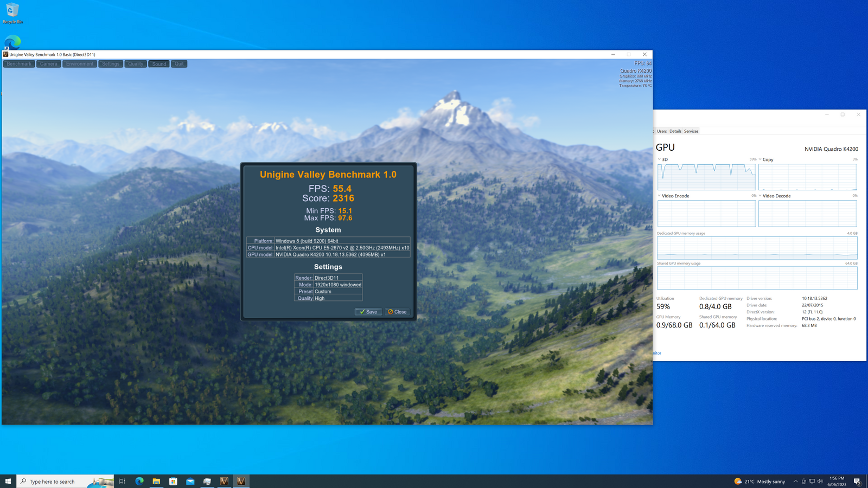Select the Max FPS value 97.6
Screen dimensions: 868x488
click(345, 218)
